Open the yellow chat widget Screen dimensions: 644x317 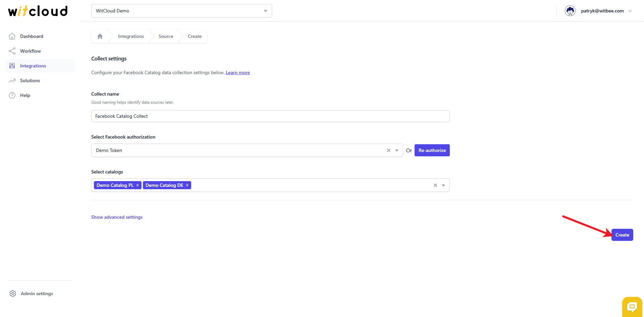(x=632, y=307)
